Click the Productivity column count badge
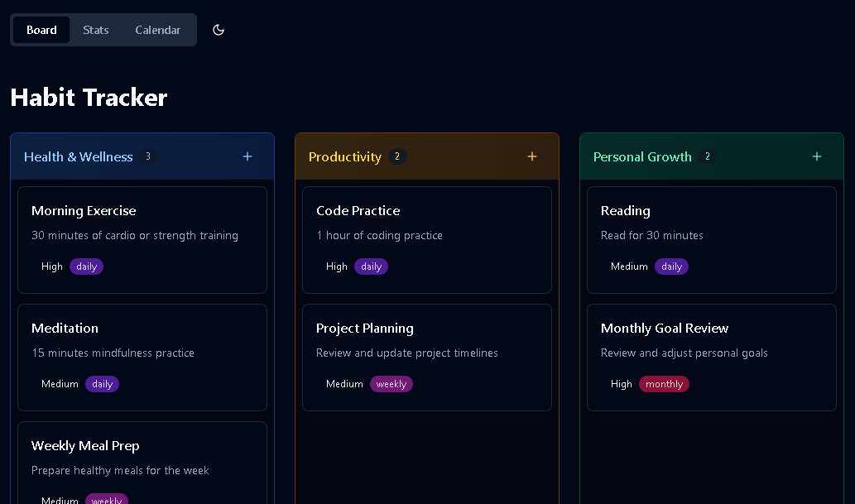The width and height of the screenshot is (855, 504). (x=397, y=156)
